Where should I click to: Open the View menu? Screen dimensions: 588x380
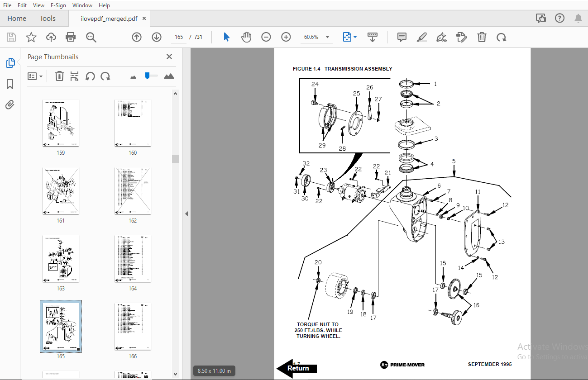39,5
